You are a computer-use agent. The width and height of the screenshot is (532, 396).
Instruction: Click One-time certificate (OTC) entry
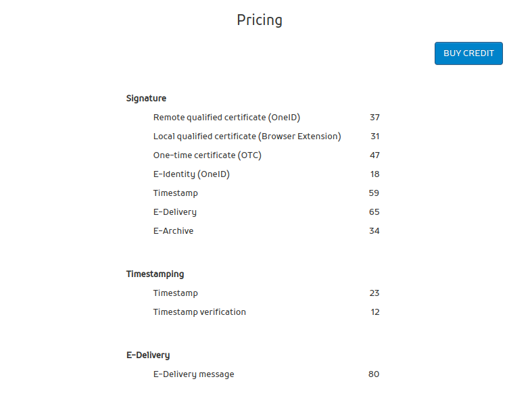207,155
